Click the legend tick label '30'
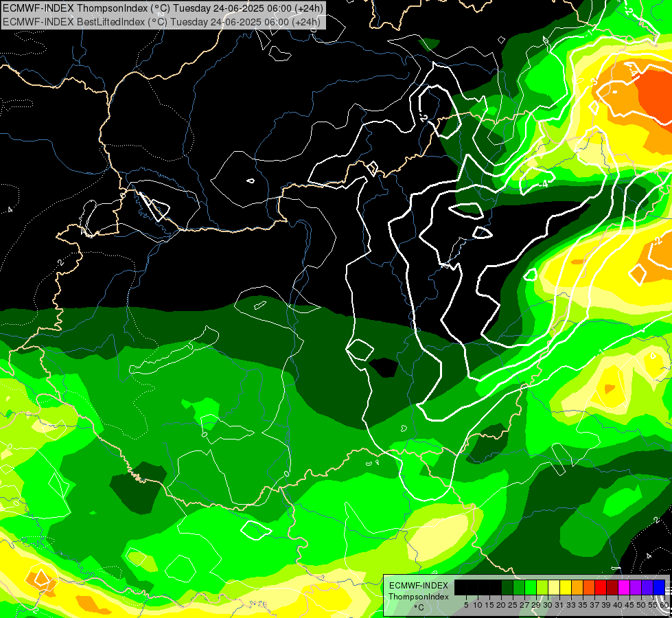The height and width of the screenshot is (618, 672). pyautogui.click(x=548, y=605)
